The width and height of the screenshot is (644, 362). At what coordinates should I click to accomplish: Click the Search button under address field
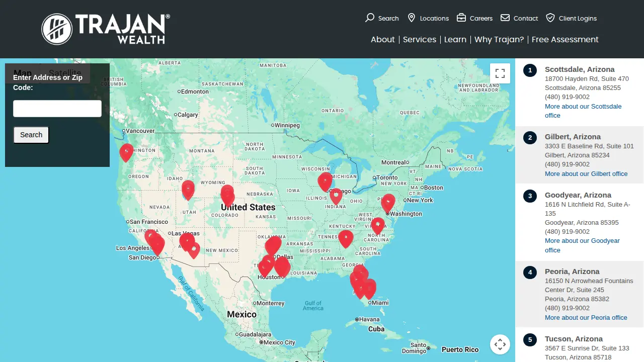[x=31, y=135]
